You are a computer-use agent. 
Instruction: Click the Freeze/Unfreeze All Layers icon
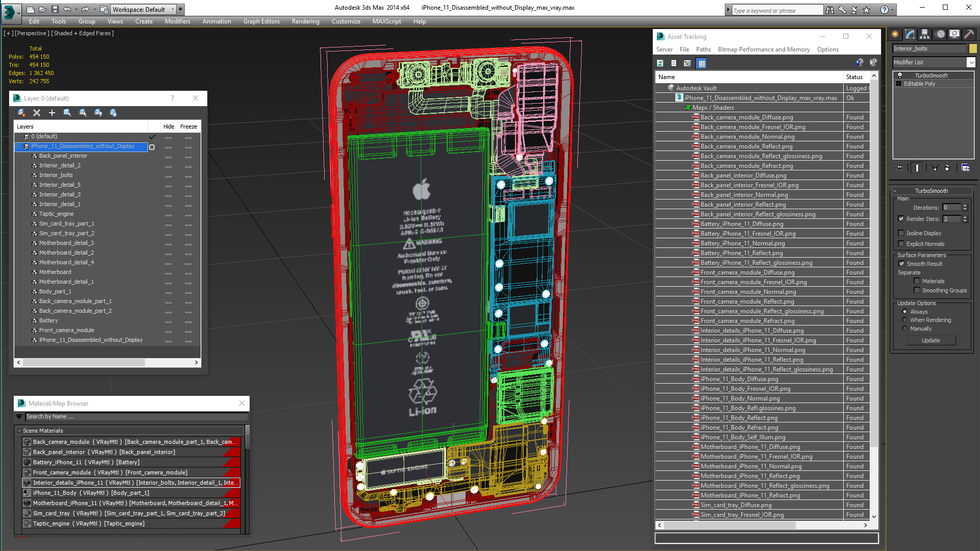pyautogui.click(x=113, y=113)
